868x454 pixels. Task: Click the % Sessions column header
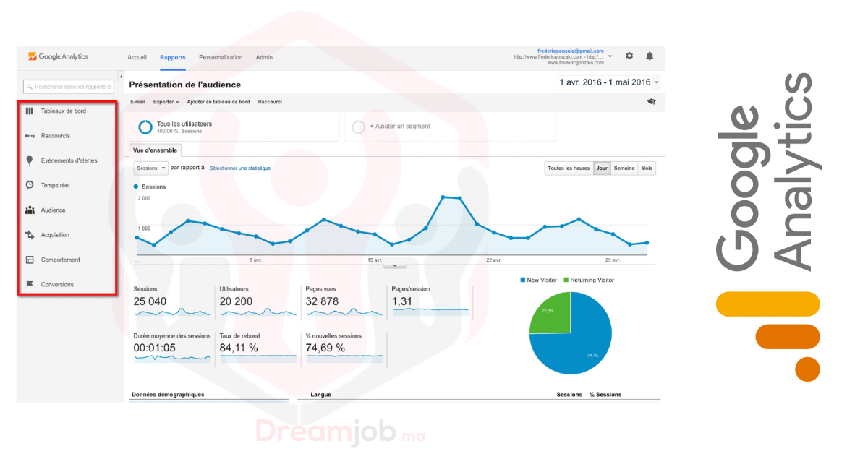pyautogui.click(x=605, y=395)
